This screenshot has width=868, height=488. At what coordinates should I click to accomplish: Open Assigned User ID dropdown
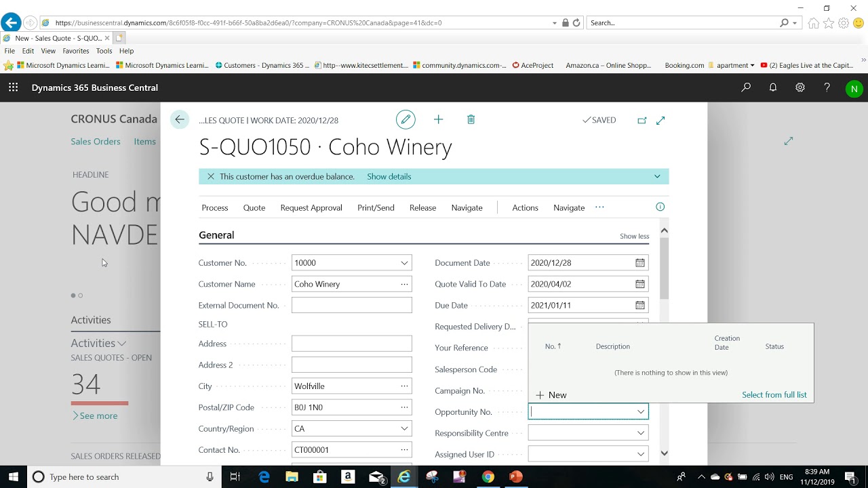(640, 454)
